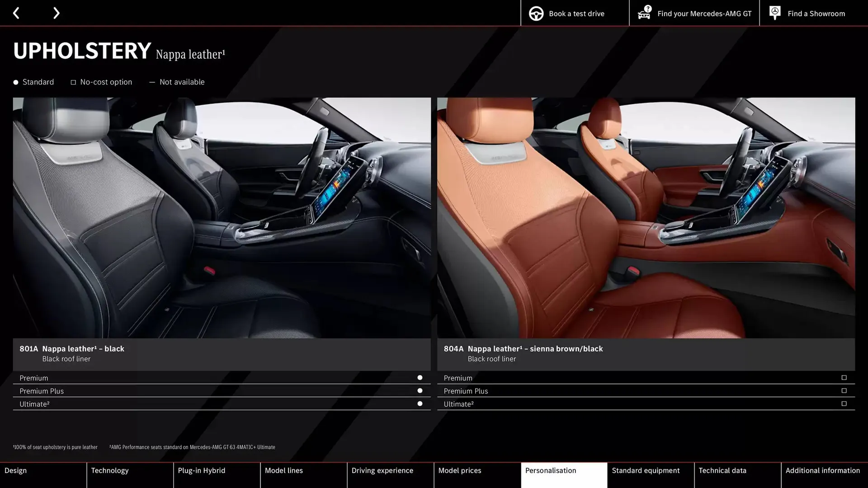Open the Additional information tab
868x488 pixels.
825,475
